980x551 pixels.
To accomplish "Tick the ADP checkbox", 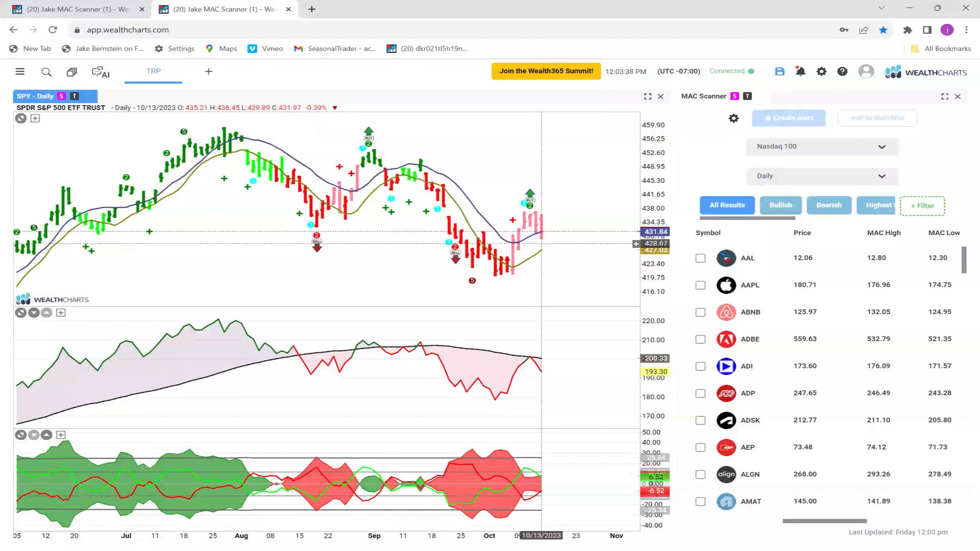I will click(x=700, y=393).
